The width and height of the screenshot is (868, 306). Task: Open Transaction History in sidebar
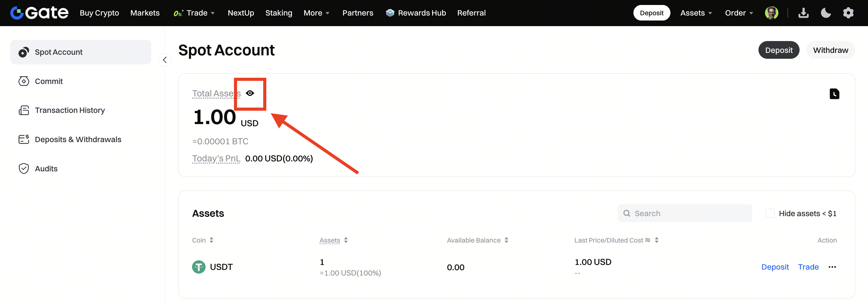[69, 110]
